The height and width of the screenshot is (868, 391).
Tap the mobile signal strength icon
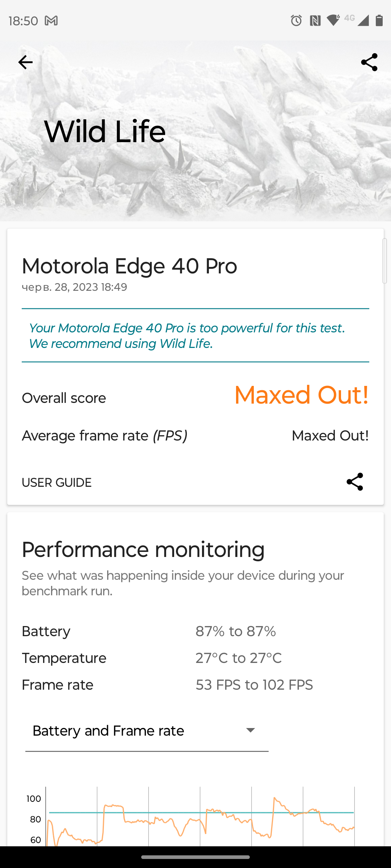(x=363, y=21)
